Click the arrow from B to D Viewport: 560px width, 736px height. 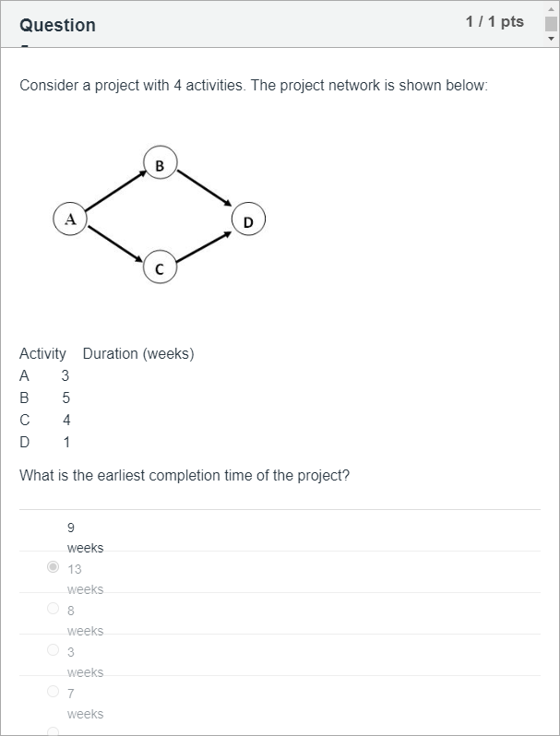pyautogui.click(x=204, y=188)
